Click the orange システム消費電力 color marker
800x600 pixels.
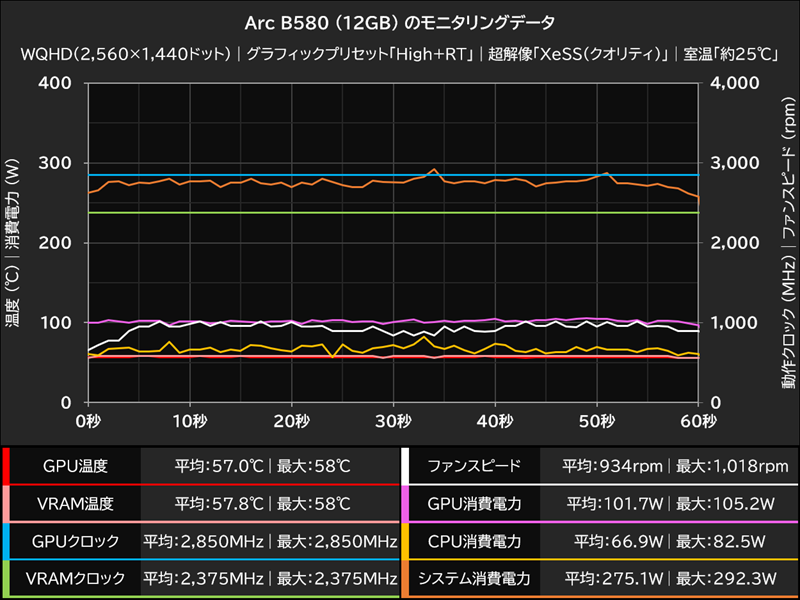405,579
